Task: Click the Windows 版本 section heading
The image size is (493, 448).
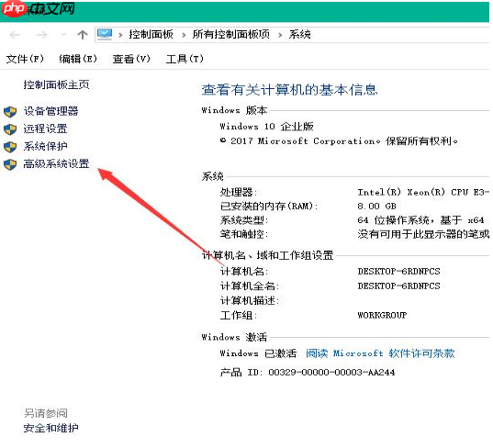Action: [x=234, y=110]
